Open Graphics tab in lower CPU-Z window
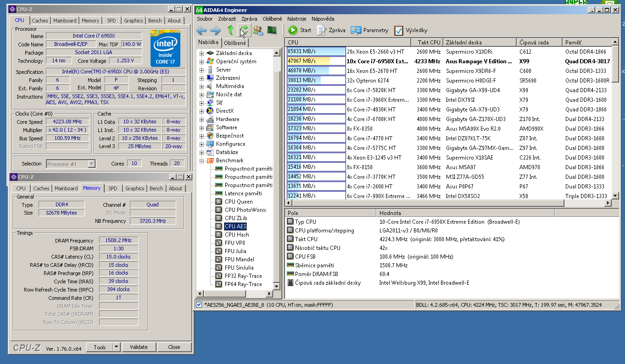The image size is (625, 364). [135, 188]
